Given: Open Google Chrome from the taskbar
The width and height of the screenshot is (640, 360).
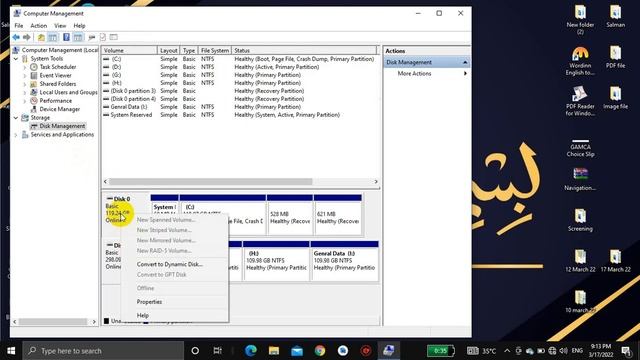Looking at the screenshot, I should (x=320, y=351).
